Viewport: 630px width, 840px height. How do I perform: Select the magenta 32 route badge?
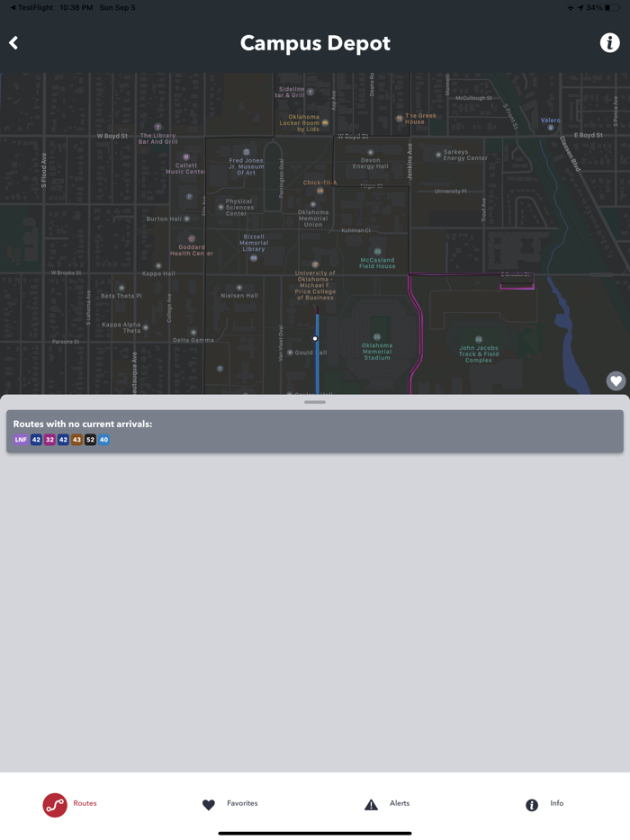[x=49, y=440]
